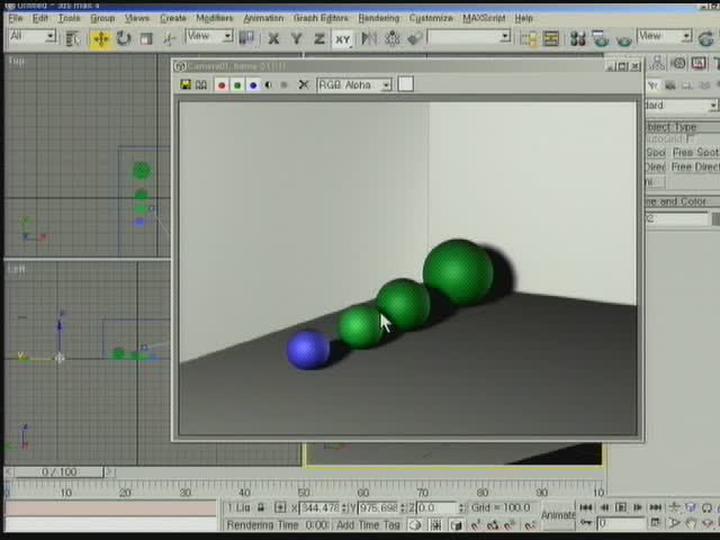Click the Free Spot light button
720x540 pixels.
pos(694,152)
